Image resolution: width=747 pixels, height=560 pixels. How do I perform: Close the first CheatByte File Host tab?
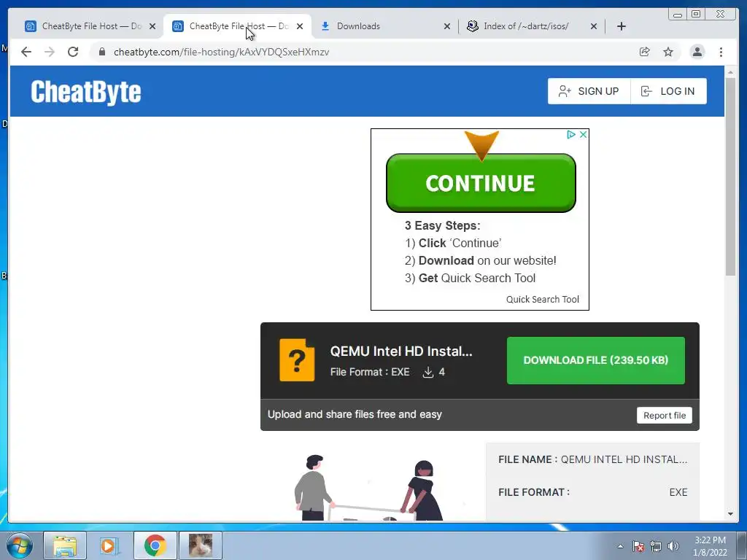[152, 26]
